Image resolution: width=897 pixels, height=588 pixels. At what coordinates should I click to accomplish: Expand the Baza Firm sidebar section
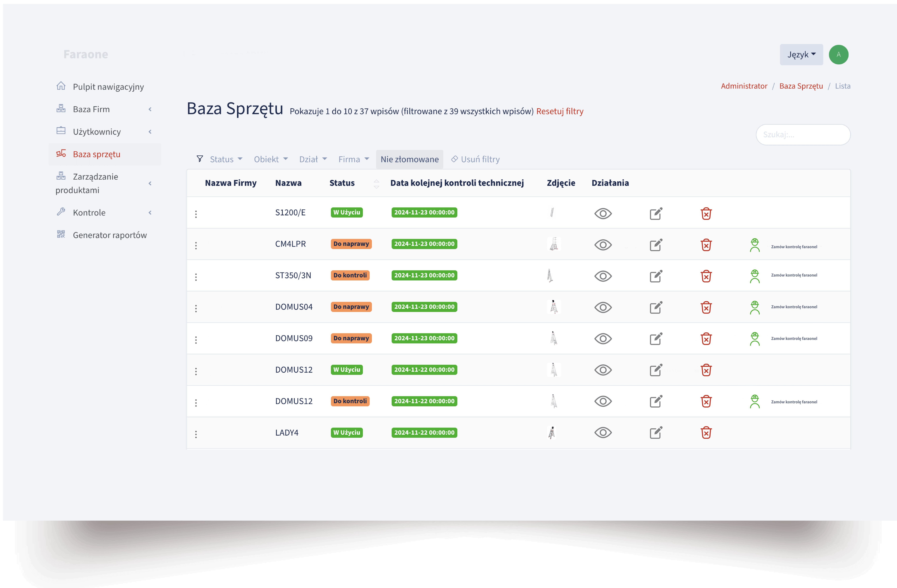(x=104, y=109)
